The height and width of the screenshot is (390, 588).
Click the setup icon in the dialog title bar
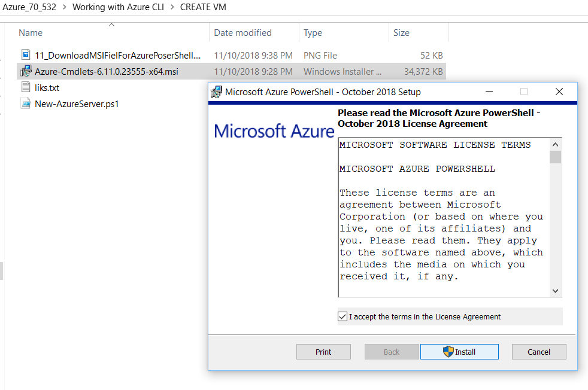(x=216, y=92)
